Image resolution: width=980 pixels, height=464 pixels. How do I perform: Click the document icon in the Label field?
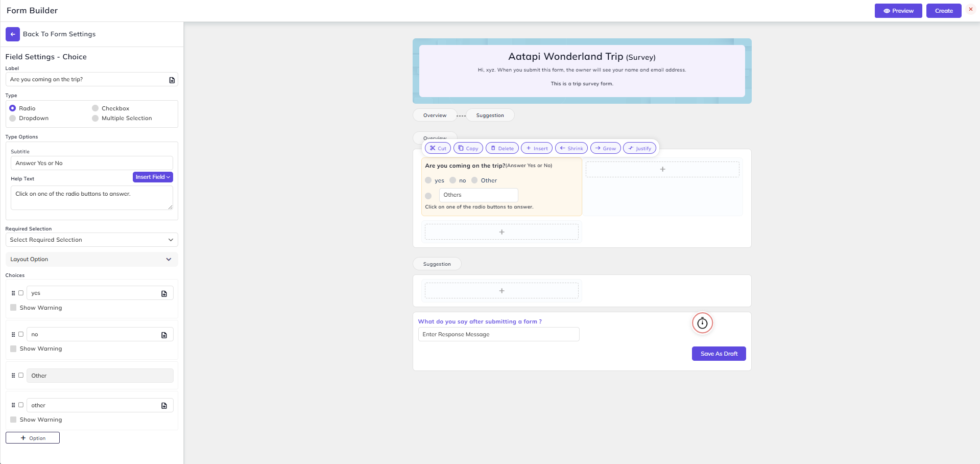click(172, 80)
